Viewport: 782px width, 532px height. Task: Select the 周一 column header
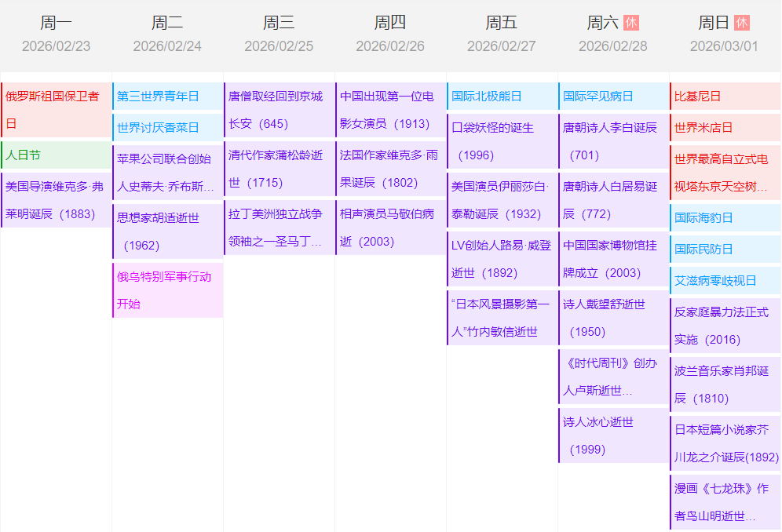click(x=56, y=23)
